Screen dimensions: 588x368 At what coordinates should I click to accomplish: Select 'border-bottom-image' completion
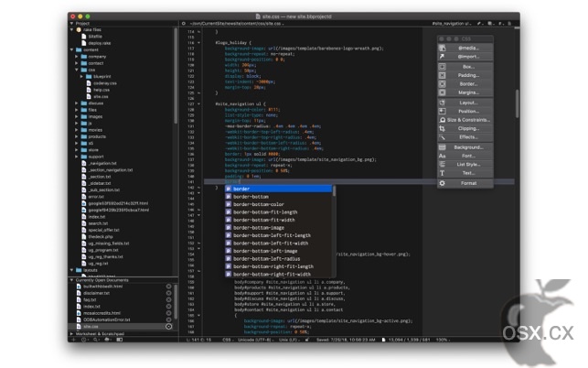coord(278,228)
